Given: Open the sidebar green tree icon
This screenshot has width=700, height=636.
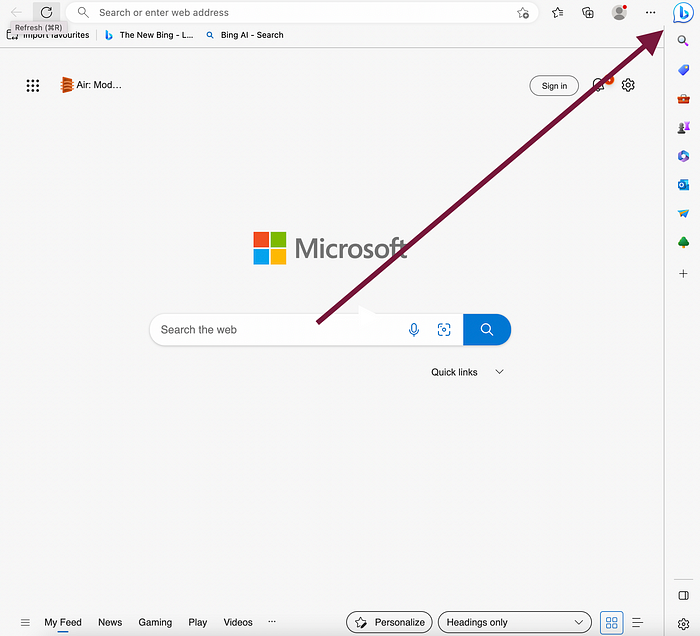Looking at the screenshot, I should pyautogui.click(x=683, y=242).
